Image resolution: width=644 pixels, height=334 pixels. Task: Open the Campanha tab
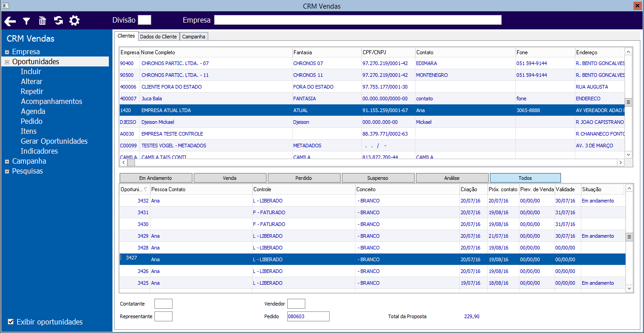coord(194,37)
